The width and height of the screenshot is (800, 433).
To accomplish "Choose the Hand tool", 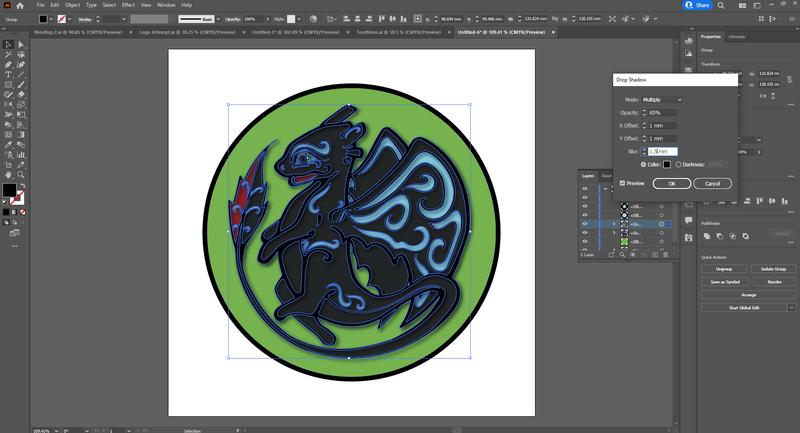I will tap(8, 173).
